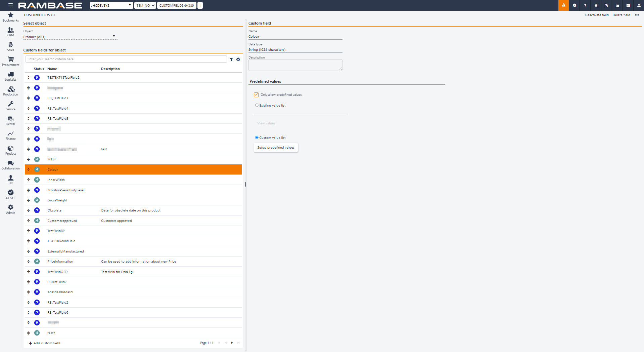Click the orange warning alert icon
The height and width of the screenshot is (352, 644).
coord(563,5)
